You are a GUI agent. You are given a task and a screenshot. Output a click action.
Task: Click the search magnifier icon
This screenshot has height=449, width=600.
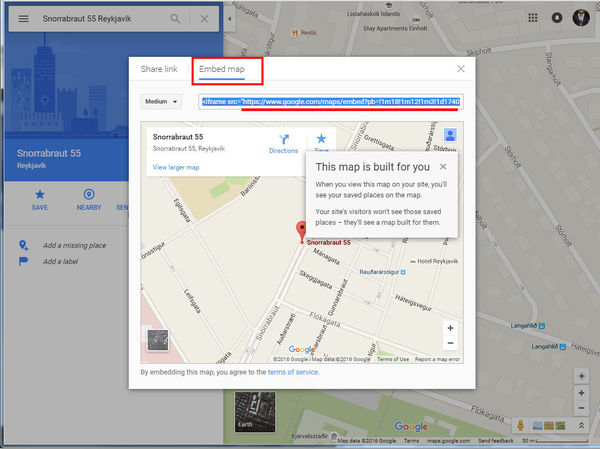pyautogui.click(x=175, y=18)
